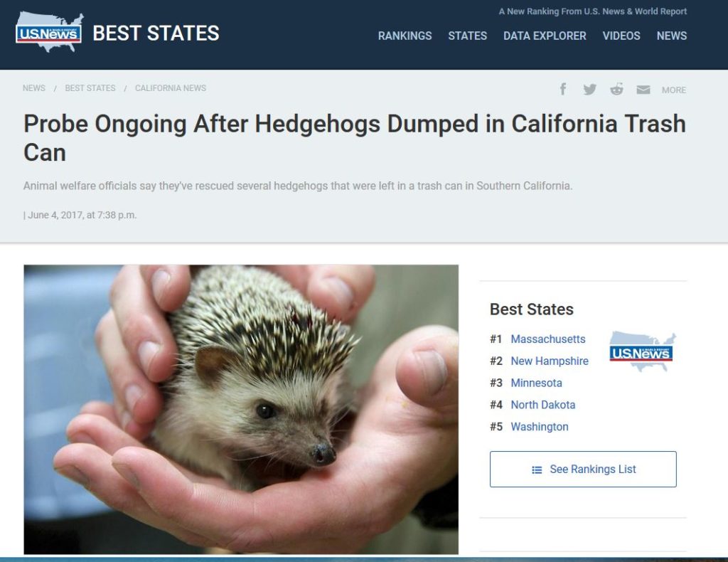Open the States menu item

468,36
